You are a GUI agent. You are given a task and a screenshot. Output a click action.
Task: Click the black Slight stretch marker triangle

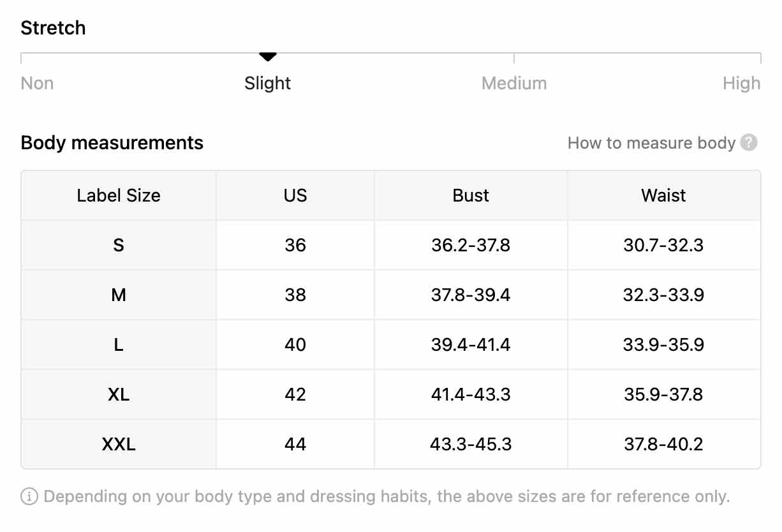click(x=268, y=57)
